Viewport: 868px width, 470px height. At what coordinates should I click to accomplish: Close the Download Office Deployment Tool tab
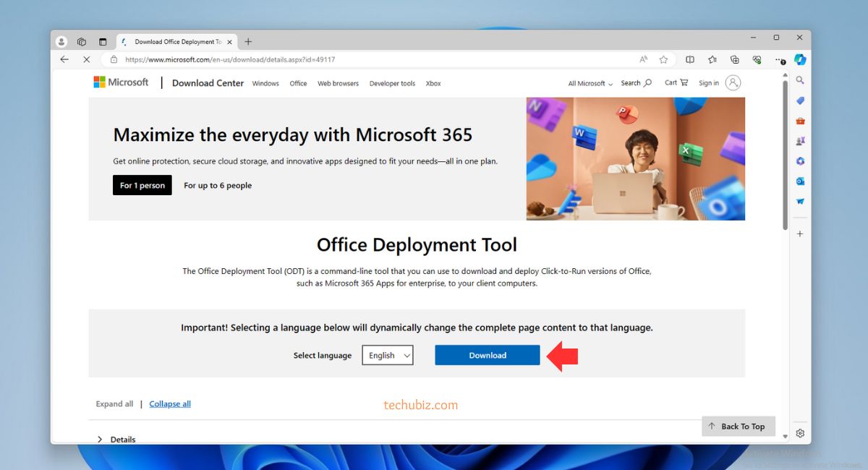pyautogui.click(x=230, y=42)
